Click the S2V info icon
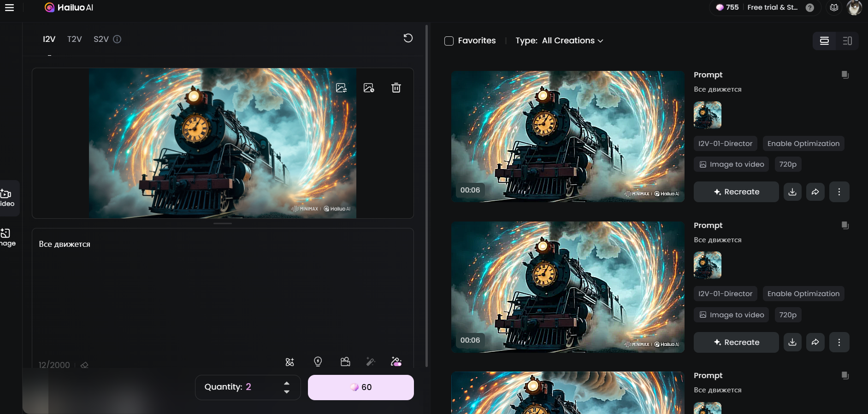The width and height of the screenshot is (868, 414). pyautogui.click(x=117, y=39)
